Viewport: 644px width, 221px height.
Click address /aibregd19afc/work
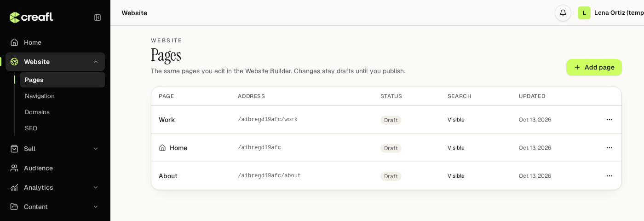click(x=268, y=120)
